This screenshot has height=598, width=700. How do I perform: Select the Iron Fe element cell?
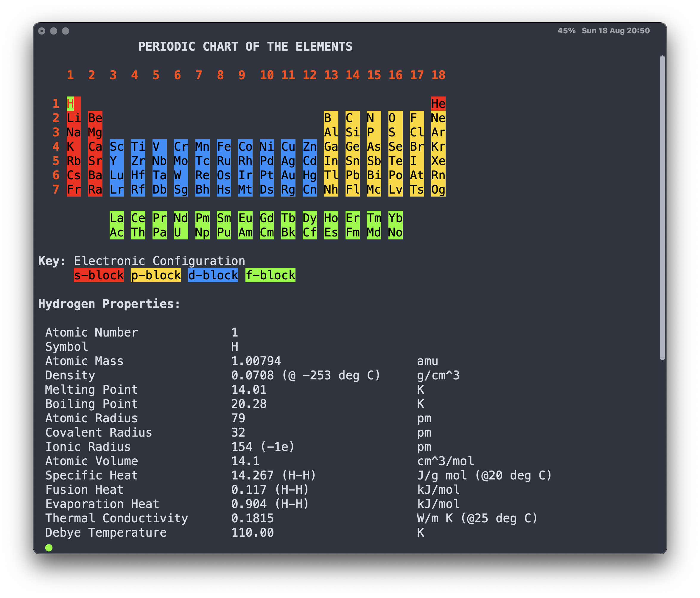point(224,147)
